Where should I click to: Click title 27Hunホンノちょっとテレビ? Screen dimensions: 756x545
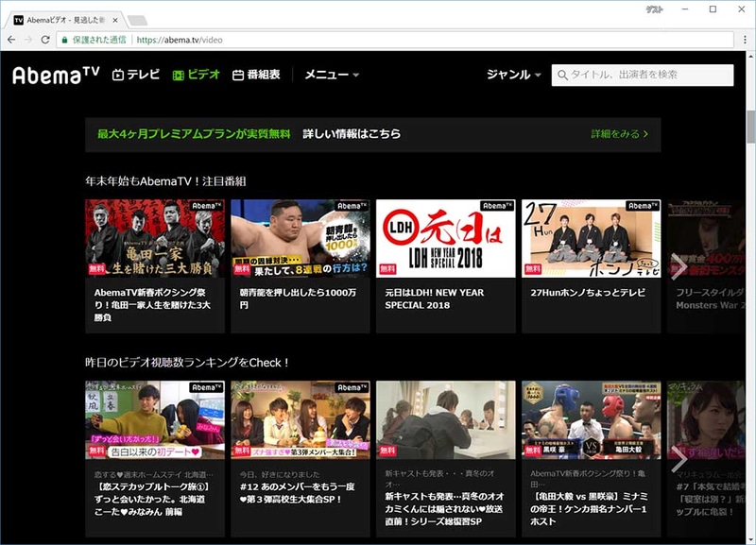coord(588,293)
